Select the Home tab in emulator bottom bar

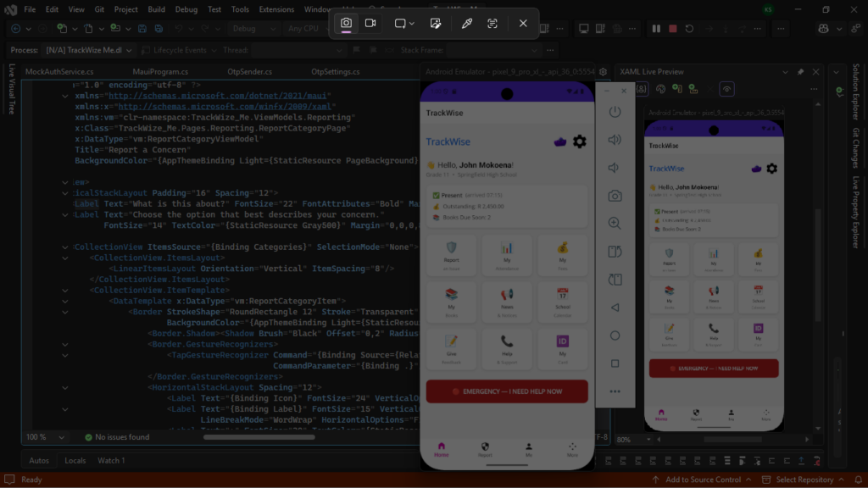441,450
